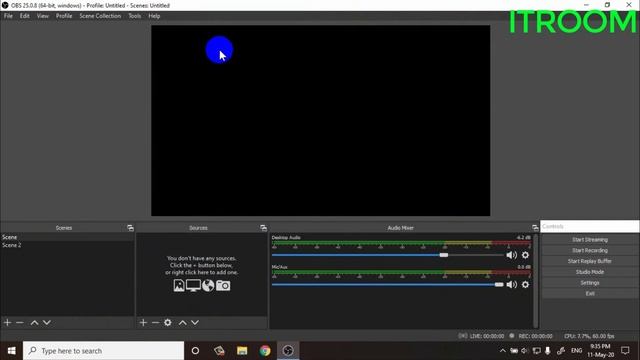The image size is (640, 360).
Task: Click the image source icon in the Sources panel
Action: [x=179, y=285]
